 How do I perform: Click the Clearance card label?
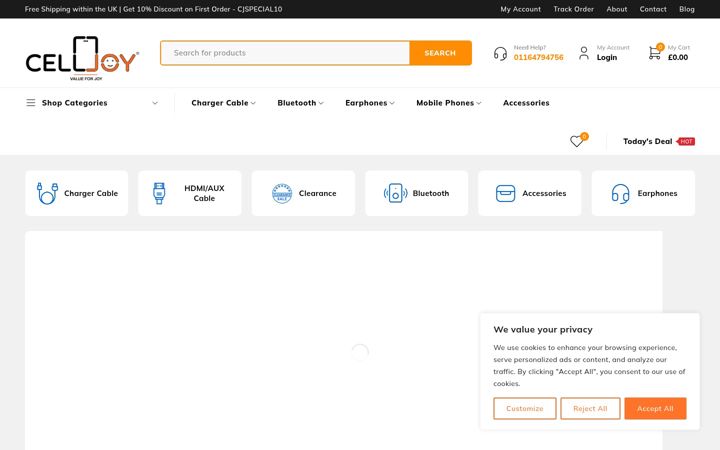click(317, 193)
